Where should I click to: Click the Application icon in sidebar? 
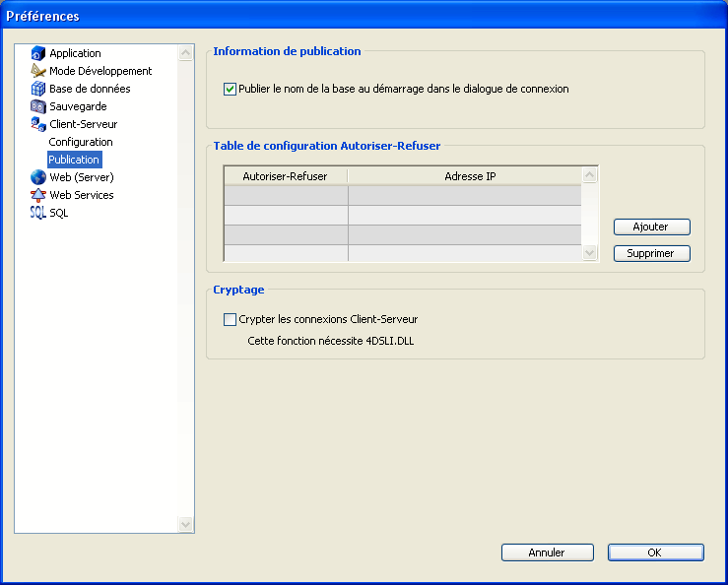pyautogui.click(x=38, y=53)
